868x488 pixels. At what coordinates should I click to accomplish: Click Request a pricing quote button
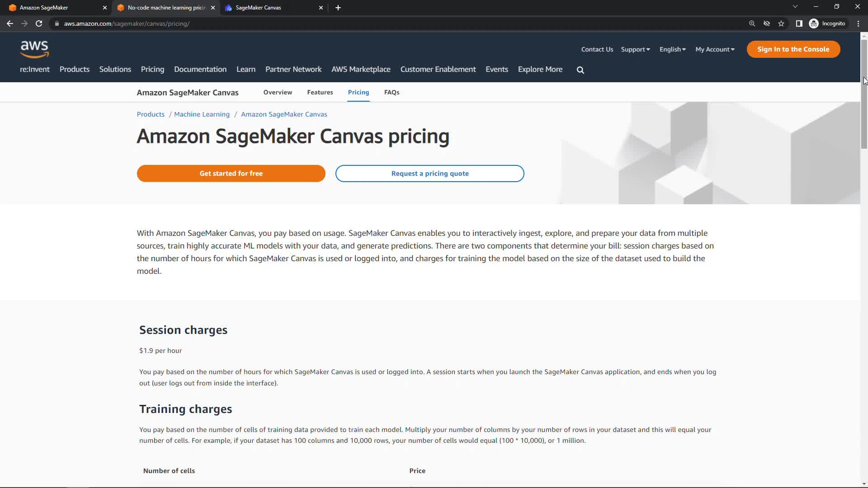(x=429, y=174)
